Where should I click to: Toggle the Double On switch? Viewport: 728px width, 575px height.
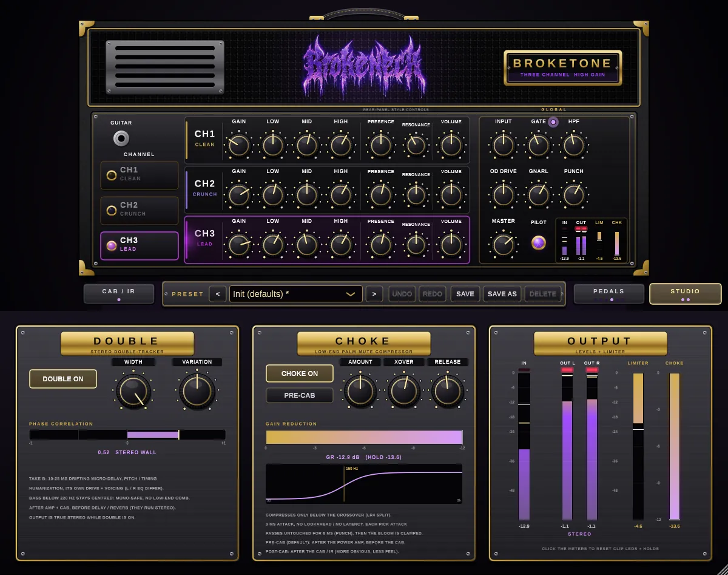63,379
